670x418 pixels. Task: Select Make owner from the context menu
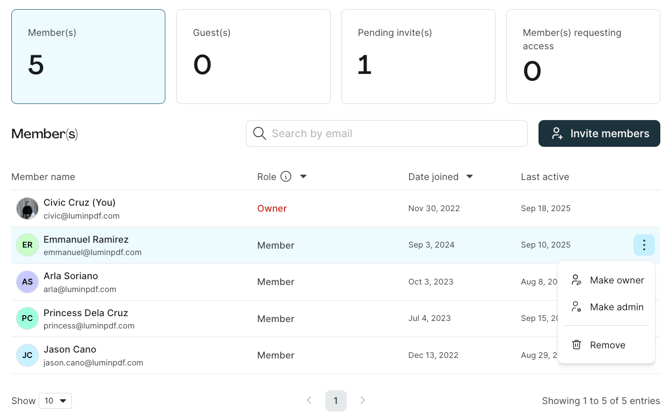pos(616,280)
